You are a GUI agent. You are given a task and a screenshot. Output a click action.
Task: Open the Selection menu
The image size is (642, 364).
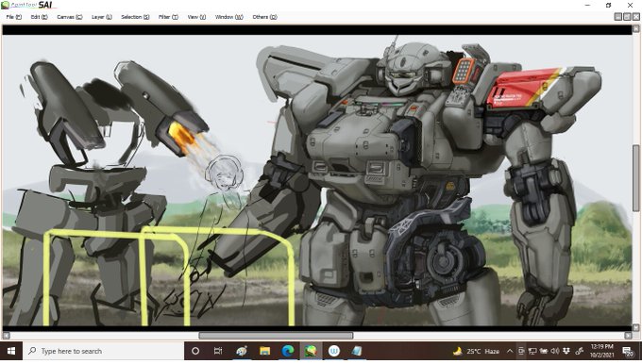point(135,17)
